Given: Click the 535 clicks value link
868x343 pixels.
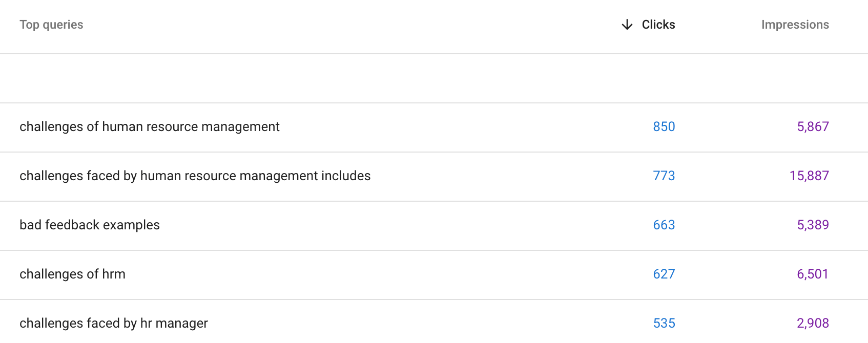Looking at the screenshot, I should (664, 323).
